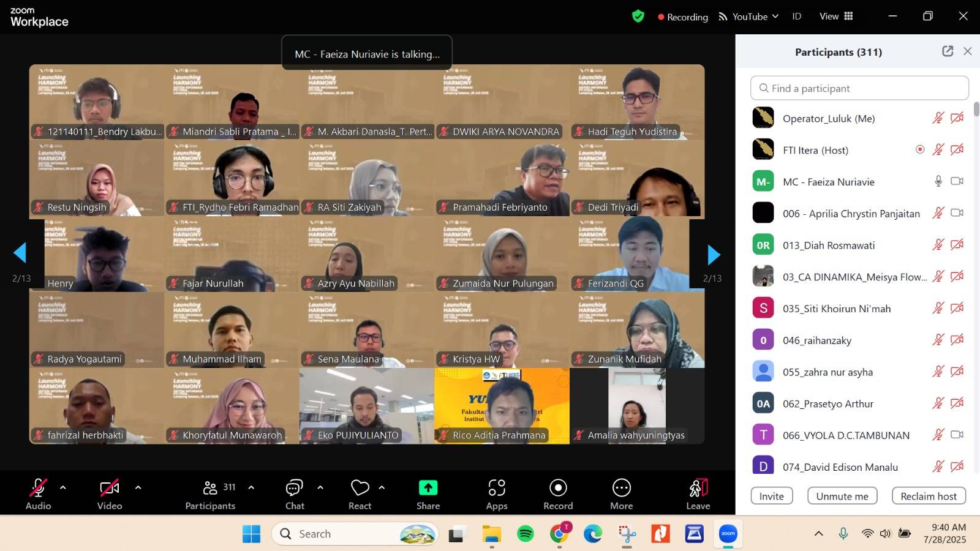
Task: Open the YouTube live stream dropdown
Action: point(749,17)
